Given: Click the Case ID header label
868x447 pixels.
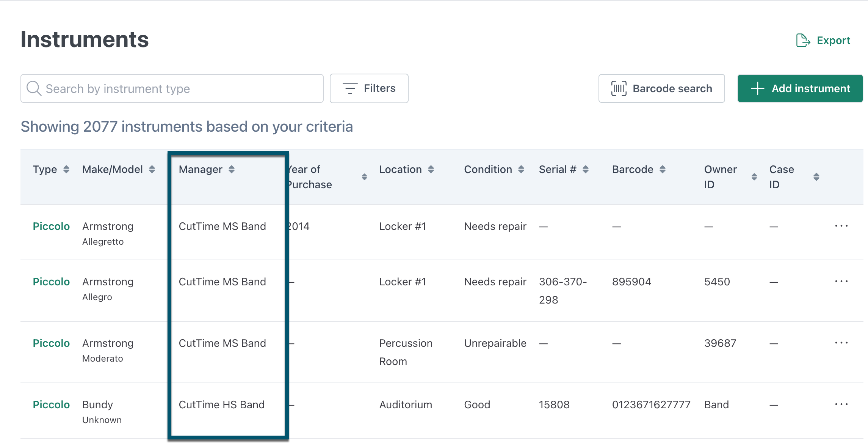Looking at the screenshot, I should click(x=782, y=177).
